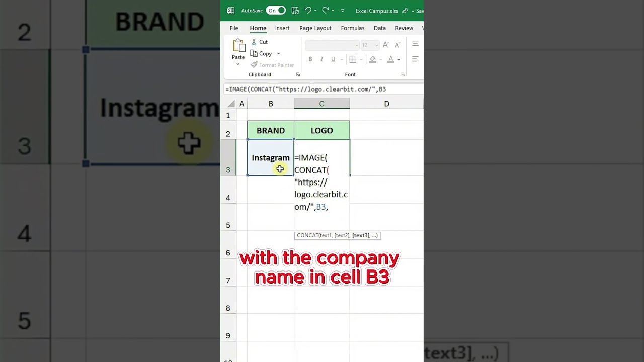
Task: Open the Formulas ribbon tab
Action: [353, 28]
